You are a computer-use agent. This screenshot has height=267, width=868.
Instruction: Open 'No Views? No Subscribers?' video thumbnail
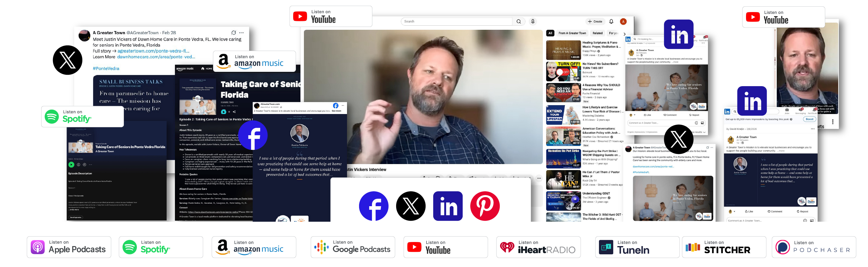pos(563,71)
